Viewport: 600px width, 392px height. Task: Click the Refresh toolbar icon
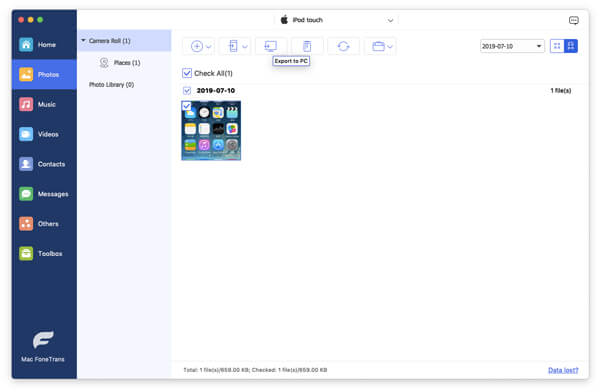(343, 46)
